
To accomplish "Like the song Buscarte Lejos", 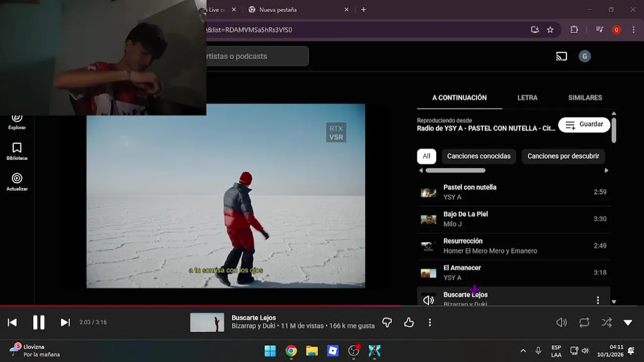I will (x=409, y=322).
